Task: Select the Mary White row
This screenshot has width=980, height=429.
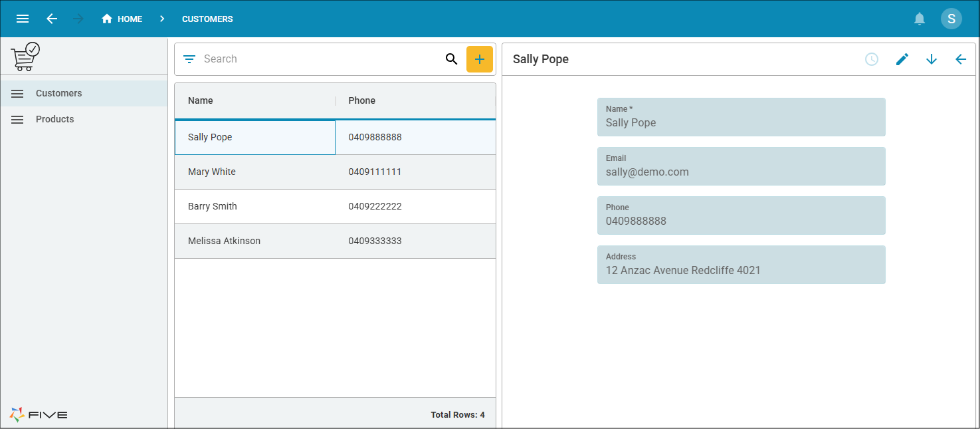Action: 212,172
